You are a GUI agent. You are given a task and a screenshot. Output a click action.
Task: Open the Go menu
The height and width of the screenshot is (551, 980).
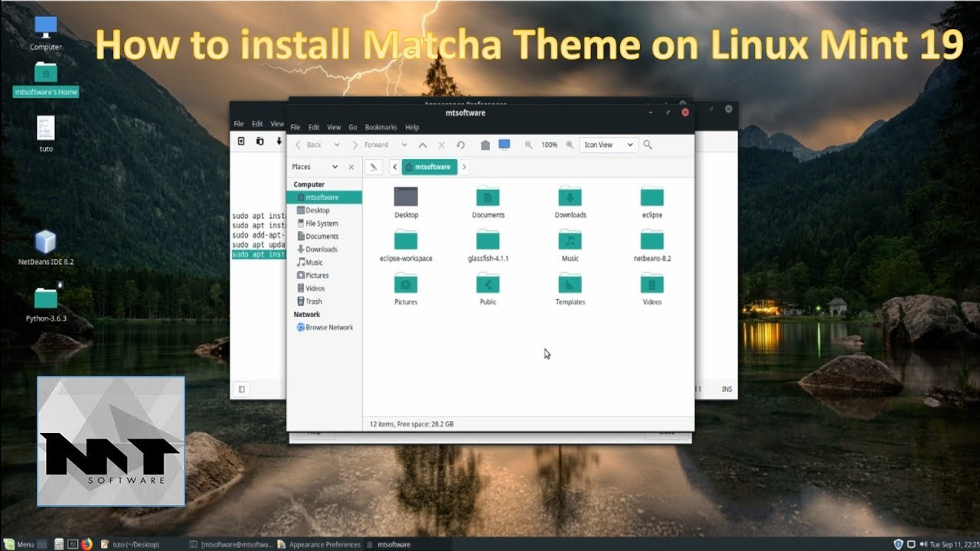pos(353,127)
